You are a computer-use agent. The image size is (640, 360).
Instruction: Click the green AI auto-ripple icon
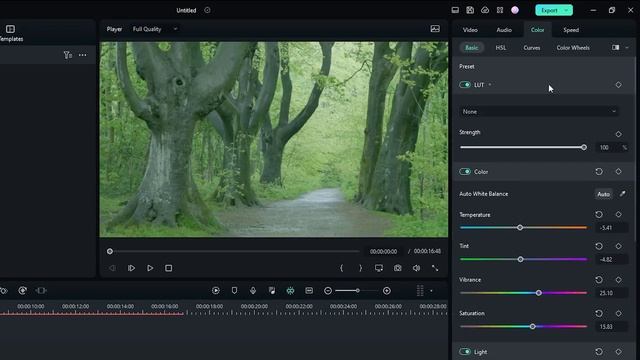[290, 291]
